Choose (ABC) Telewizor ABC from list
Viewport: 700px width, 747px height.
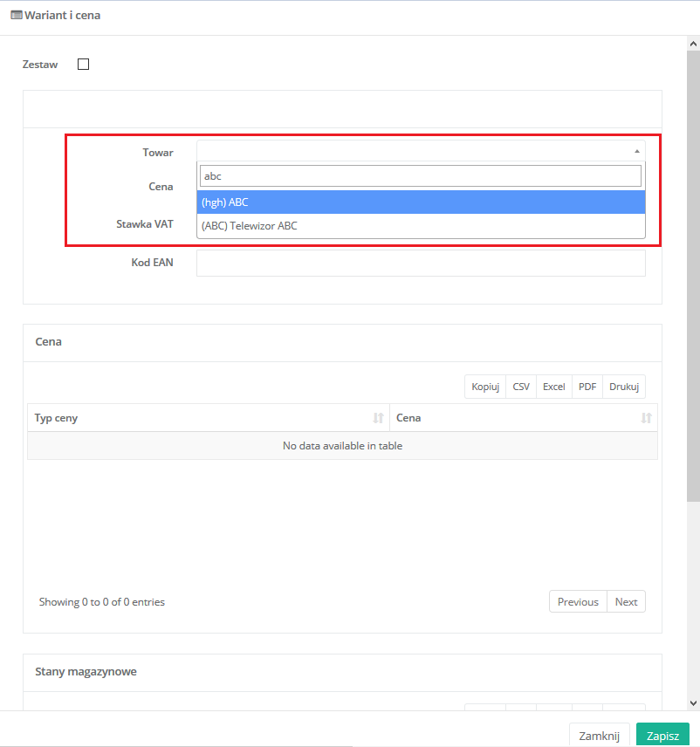click(421, 226)
